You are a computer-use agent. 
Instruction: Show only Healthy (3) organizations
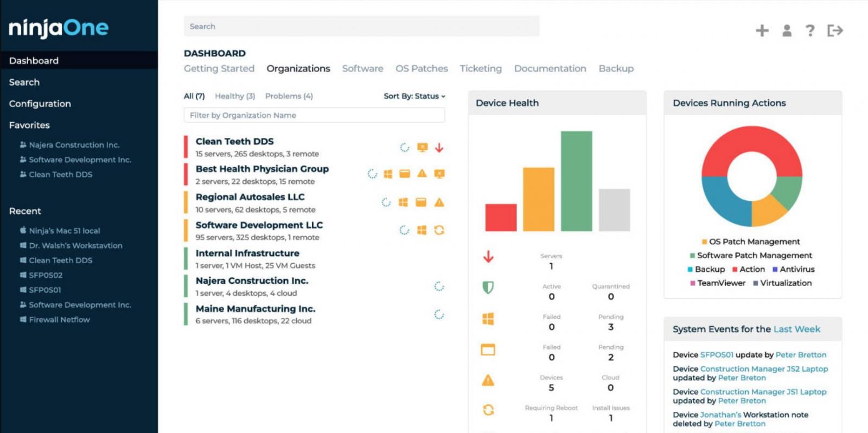[234, 96]
